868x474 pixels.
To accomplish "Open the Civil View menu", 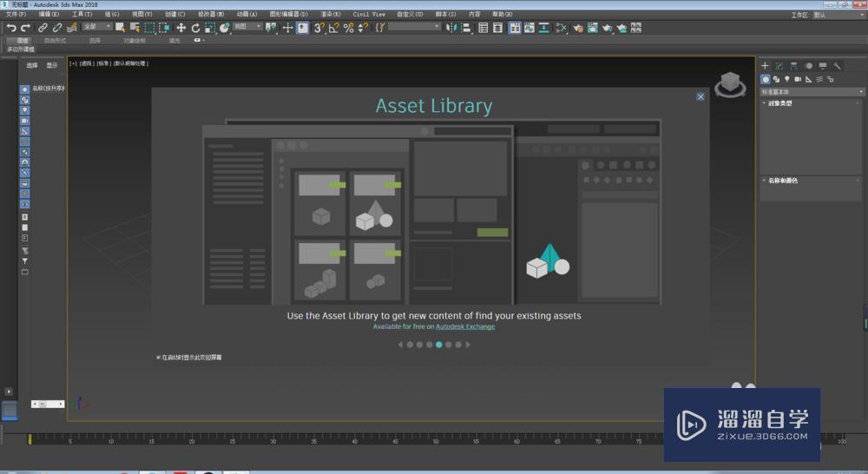I will [369, 15].
